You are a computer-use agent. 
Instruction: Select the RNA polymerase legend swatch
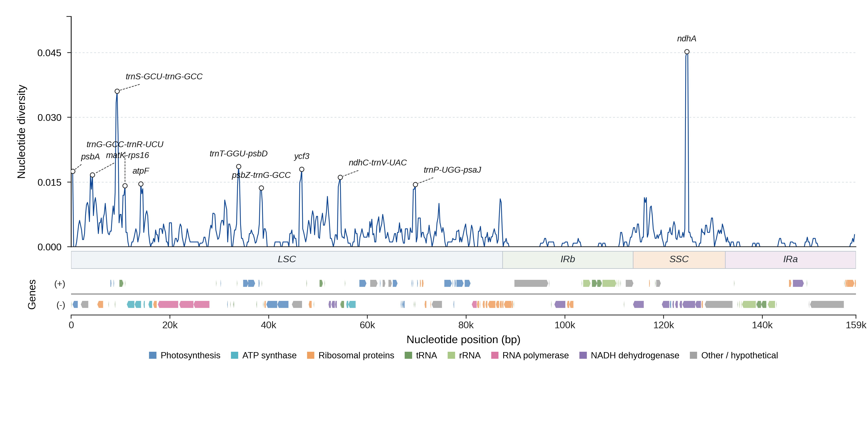point(495,355)
